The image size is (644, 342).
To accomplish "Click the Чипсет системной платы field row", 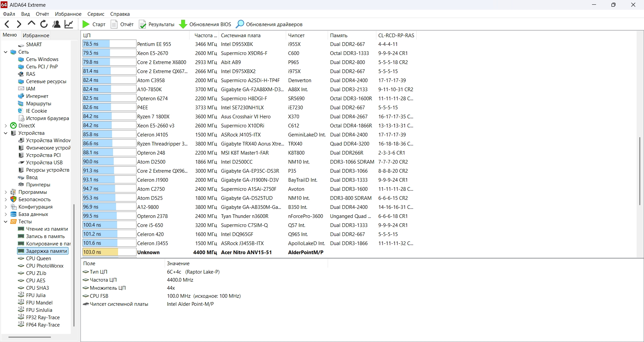I will tap(205, 304).
